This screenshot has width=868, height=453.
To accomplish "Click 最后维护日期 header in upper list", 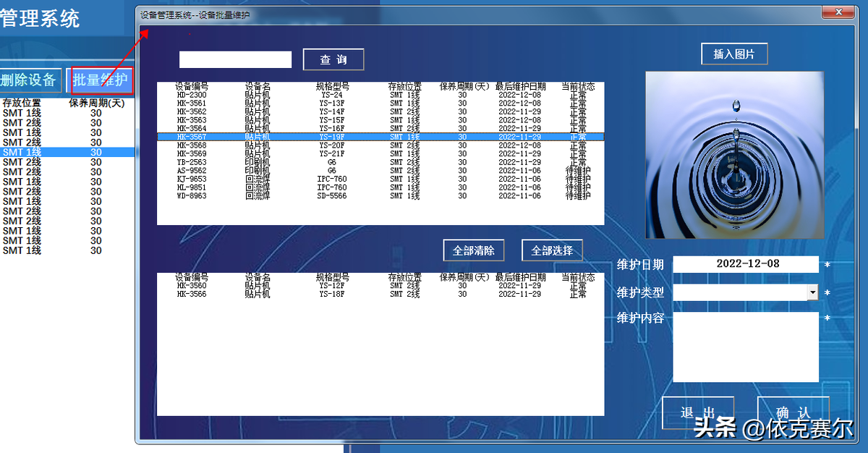I will [521, 87].
